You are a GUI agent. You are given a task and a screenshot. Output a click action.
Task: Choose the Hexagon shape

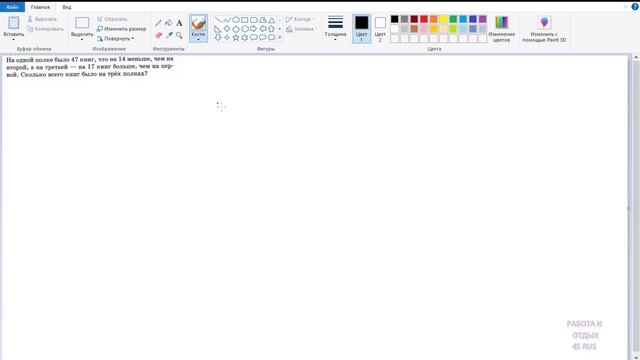coord(244,29)
